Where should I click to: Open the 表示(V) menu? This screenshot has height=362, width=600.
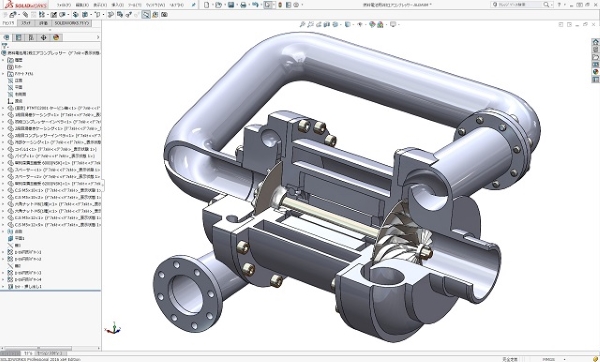tap(100, 5)
